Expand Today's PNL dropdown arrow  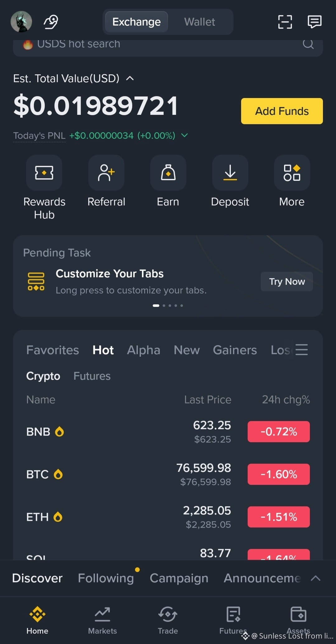[x=184, y=135]
